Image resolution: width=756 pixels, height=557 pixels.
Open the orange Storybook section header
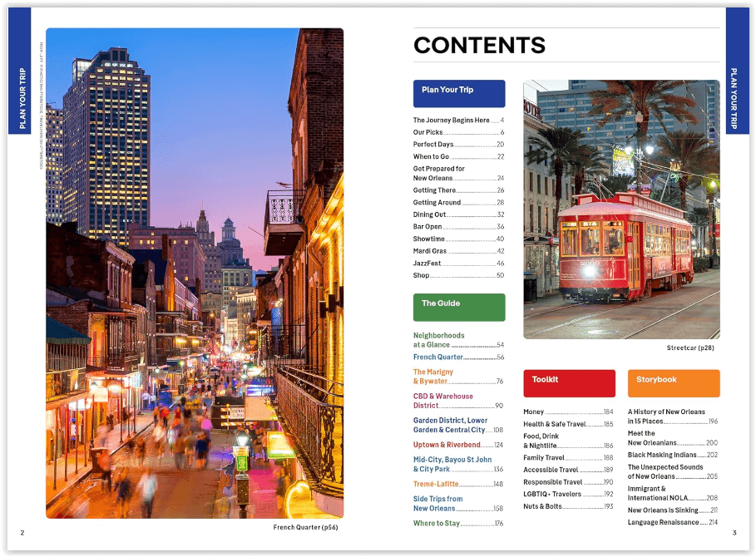point(673,383)
